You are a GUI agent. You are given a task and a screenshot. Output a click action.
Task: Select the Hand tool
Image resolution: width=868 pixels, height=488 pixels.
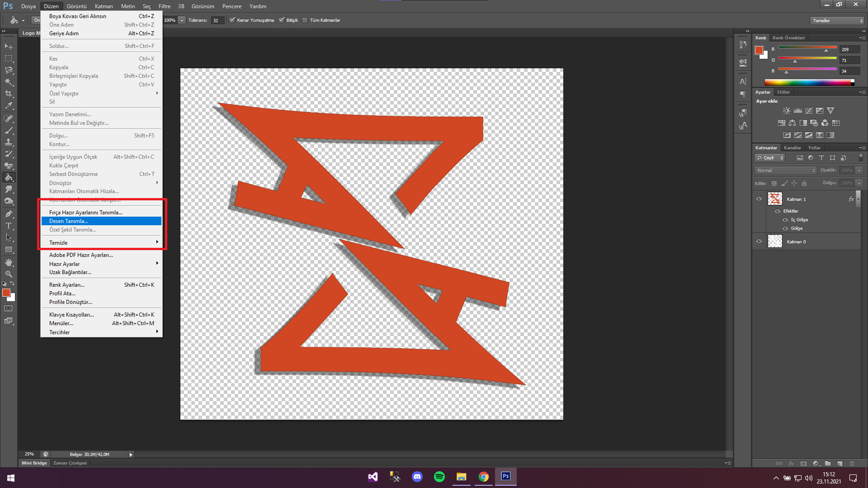(9, 262)
